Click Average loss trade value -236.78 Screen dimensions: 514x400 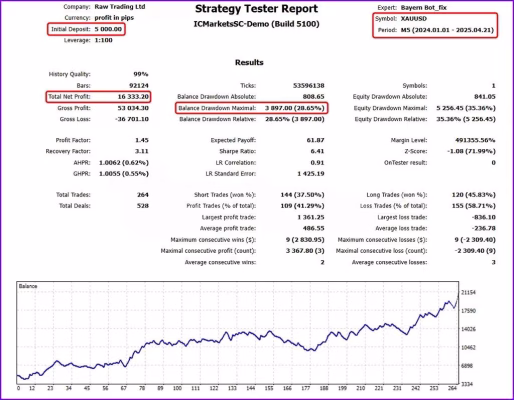[x=484, y=228]
